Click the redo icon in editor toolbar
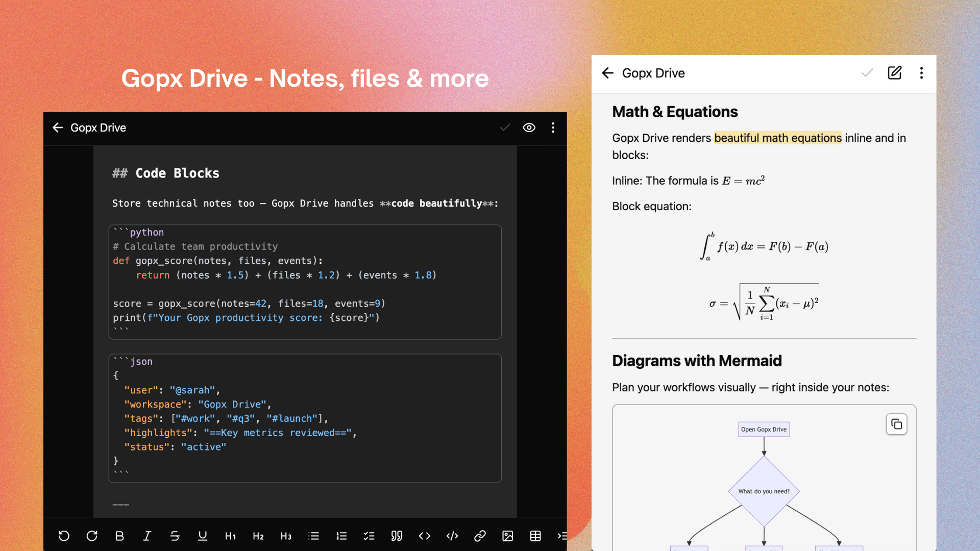Viewport: 980px width, 551px height. [x=92, y=536]
